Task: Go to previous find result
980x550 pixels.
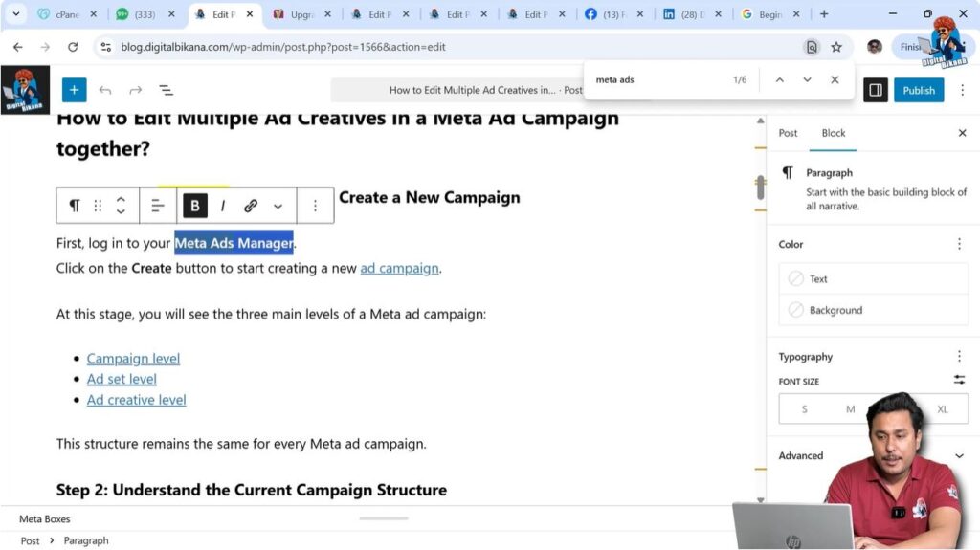Action: pos(779,80)
